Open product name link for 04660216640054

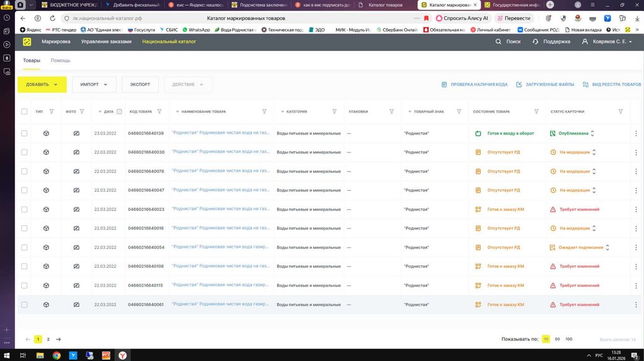[x=221, y=247]
